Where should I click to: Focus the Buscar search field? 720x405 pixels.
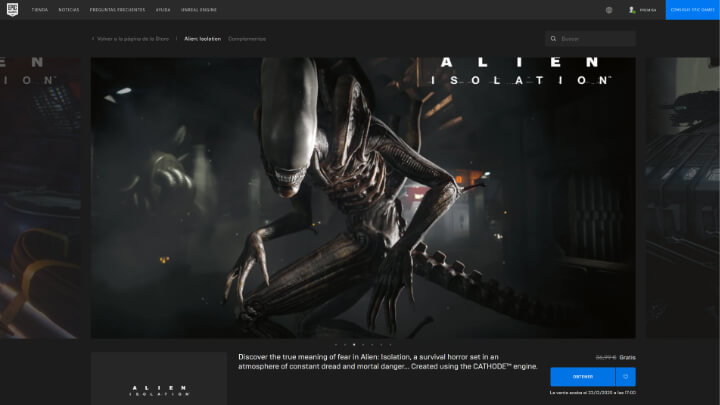591,39
